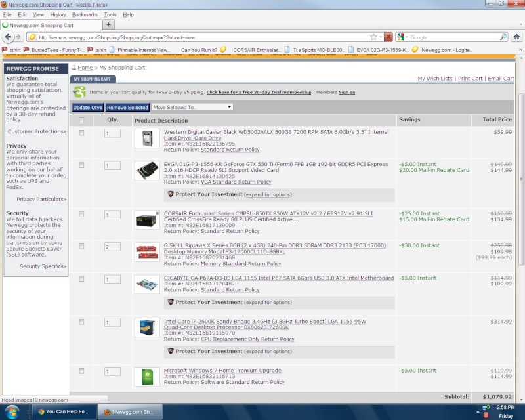Open the File menu
This screenshot has width=525, height=420.
coord(7,14)
